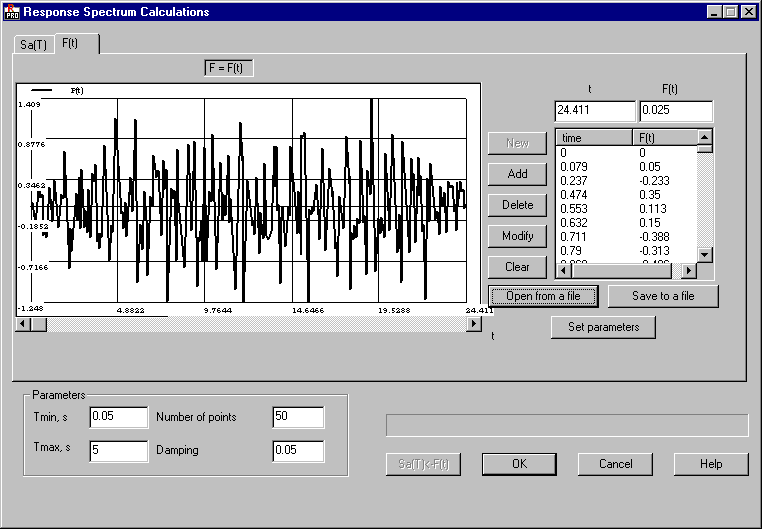Edit the F(t) input field showing 0.025

tap(676, 111)
